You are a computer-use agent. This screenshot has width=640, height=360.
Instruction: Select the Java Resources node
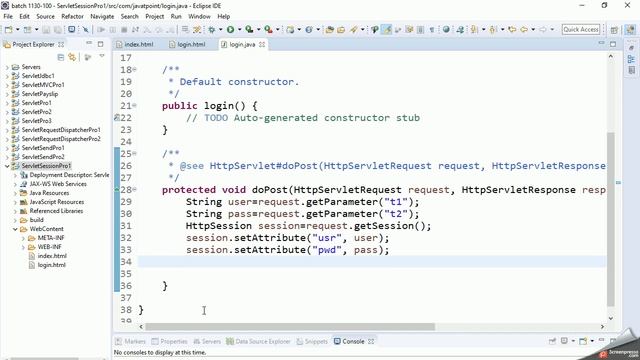pos(49,193)
